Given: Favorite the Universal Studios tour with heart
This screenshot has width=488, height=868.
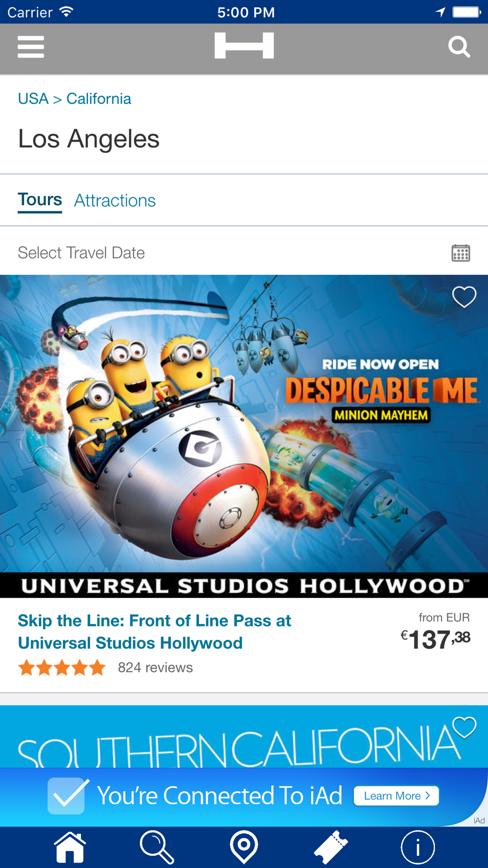Looking at the screenshot, I should [464, 297].
